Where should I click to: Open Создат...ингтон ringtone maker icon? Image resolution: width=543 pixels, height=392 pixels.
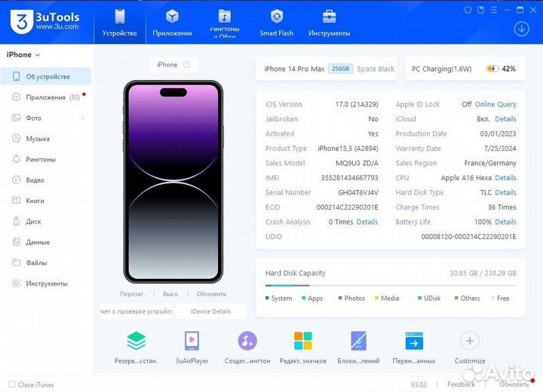pos(247,341)
